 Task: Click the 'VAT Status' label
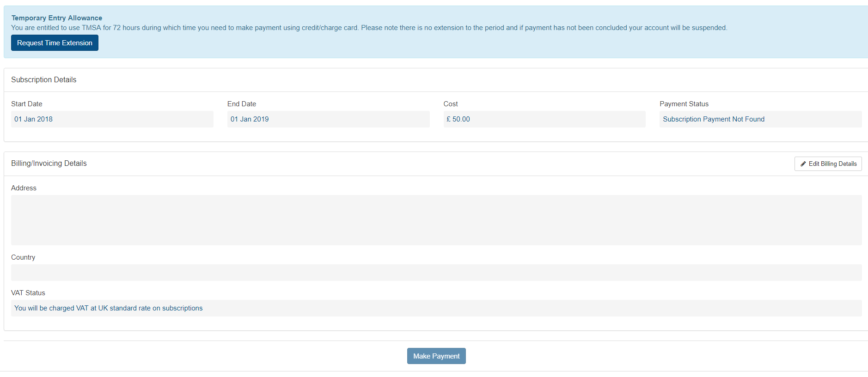(x=28, y=293)
